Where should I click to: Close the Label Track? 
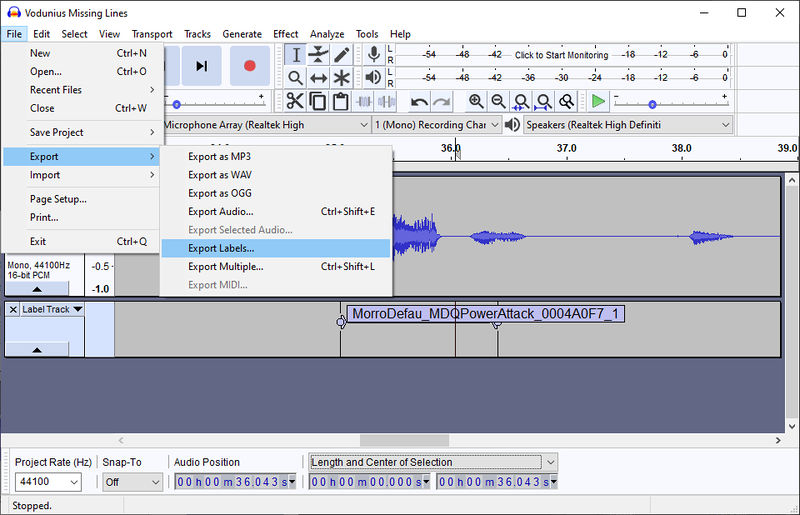click(13, 309)
